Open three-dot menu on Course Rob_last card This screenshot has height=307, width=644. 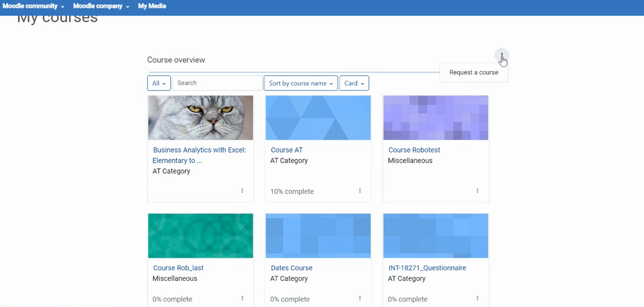click(242, 298)
